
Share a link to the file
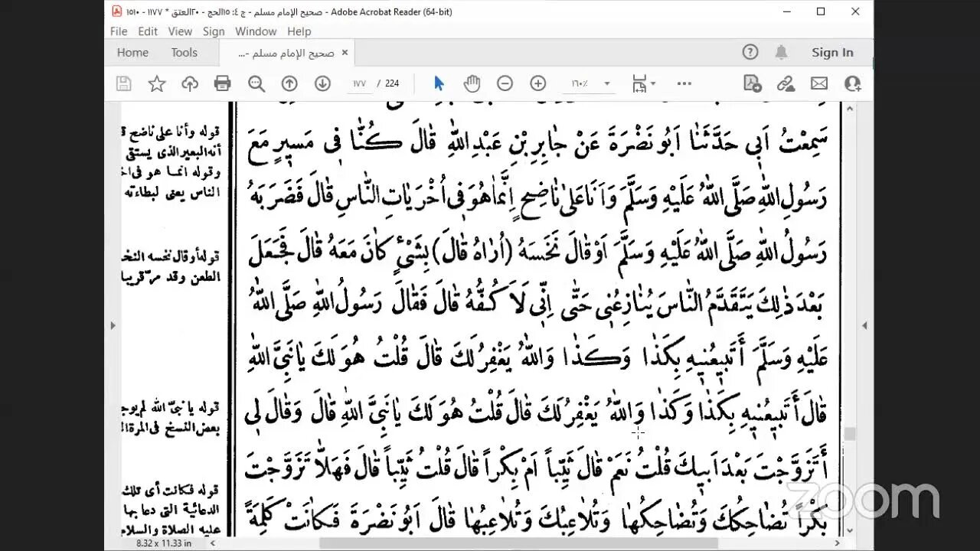point(786,83)
